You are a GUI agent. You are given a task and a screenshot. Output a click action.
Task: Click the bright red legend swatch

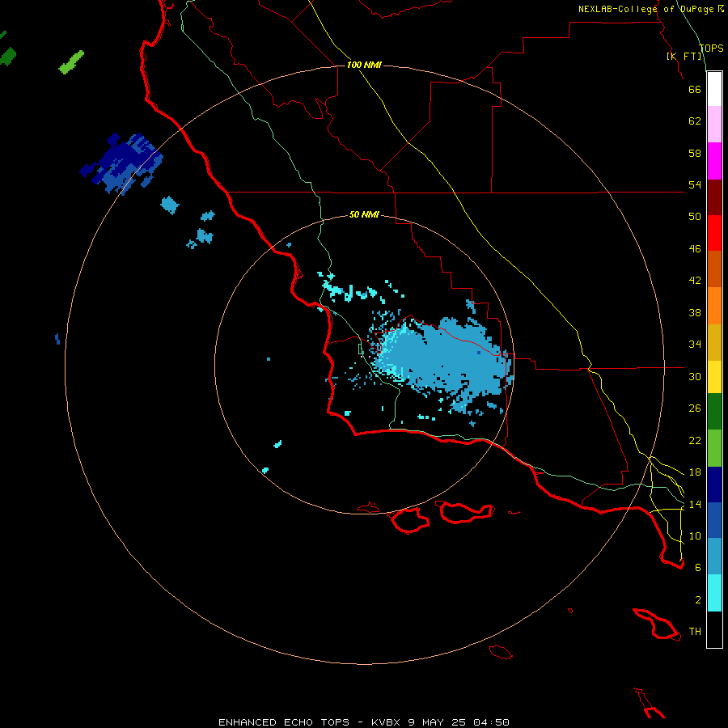click(714, 233)
